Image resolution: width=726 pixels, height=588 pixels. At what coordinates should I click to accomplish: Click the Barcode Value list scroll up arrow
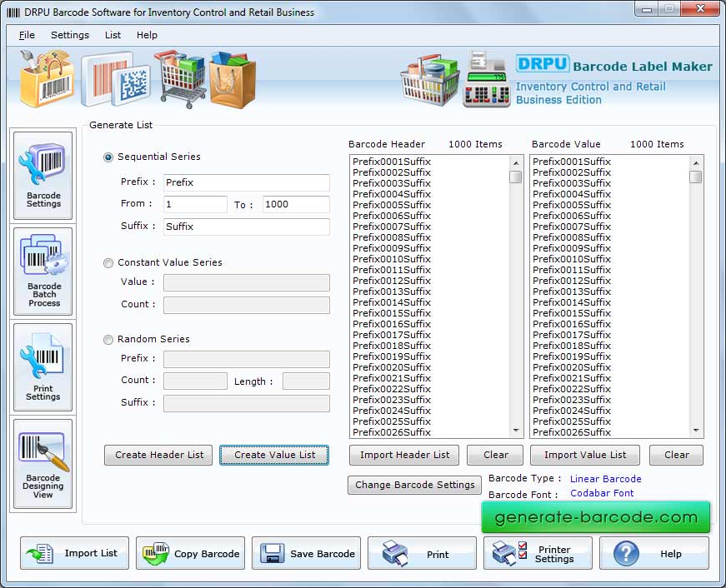coord(696,163)
